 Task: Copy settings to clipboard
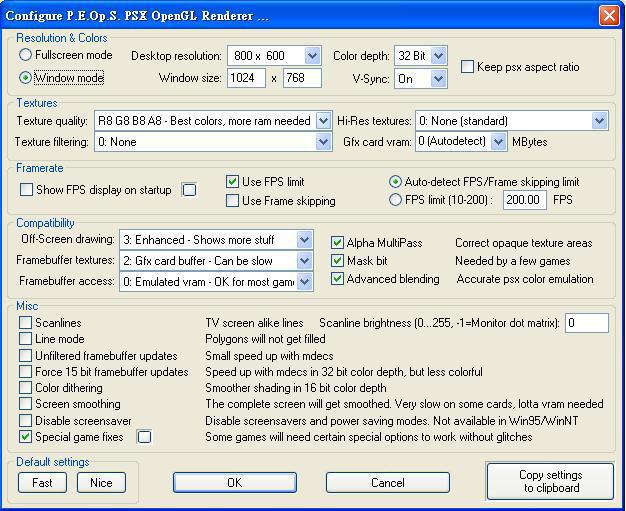(x=550, y=481)
